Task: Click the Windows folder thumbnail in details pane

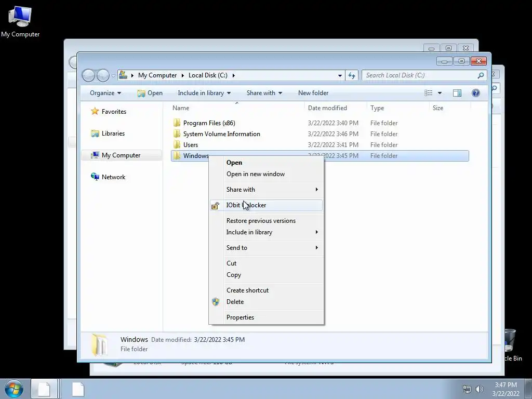Action: pos(99,345)
